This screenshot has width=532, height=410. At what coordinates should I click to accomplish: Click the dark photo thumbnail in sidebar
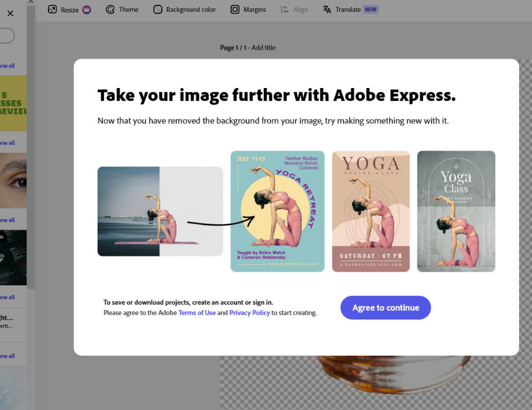(x=13, y=258)
